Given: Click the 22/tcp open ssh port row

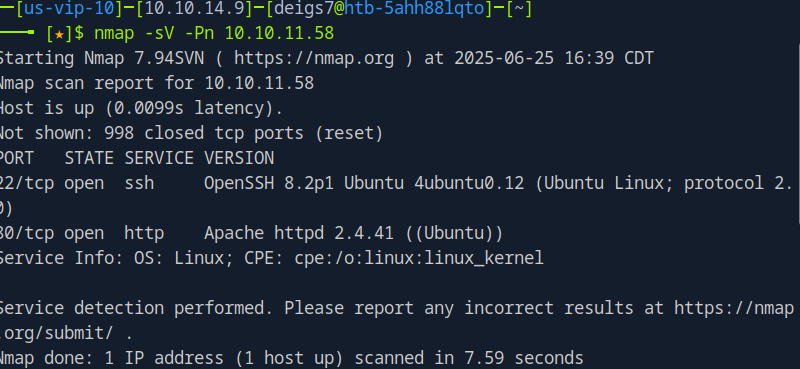Looking at the screenshot, I should coord(396,195).
